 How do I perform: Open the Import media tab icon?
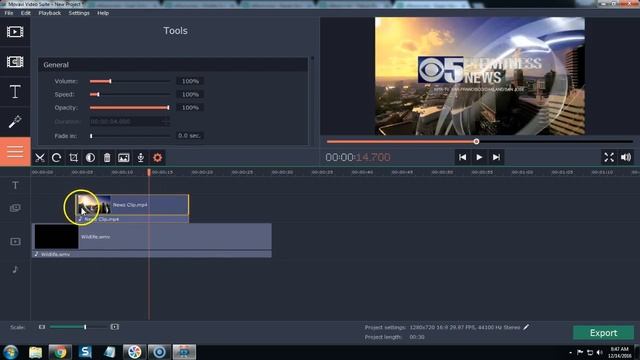15,31
